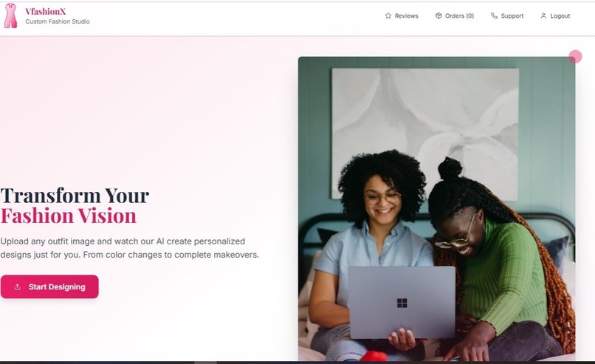Click the pink Fashion Vision heading
The image size is (595, 364).
(69, 216)
